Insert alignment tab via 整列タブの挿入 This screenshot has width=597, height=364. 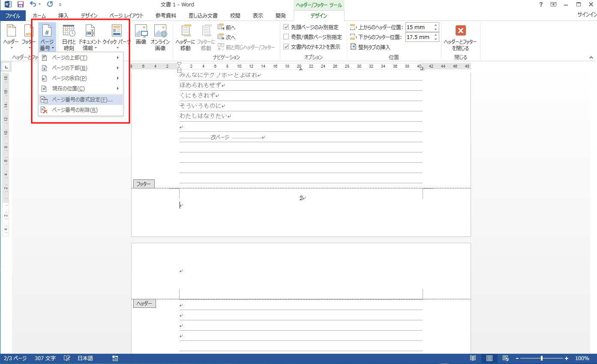(371, 47)
